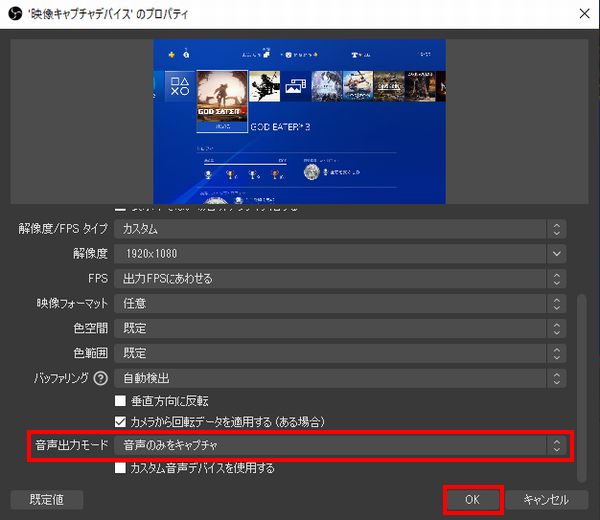Image resolution: width=600 pixels, height=520 pixels.
Task: Expand the 解像度 1920x1080 combo box
Action: click(x=340, y=254)
